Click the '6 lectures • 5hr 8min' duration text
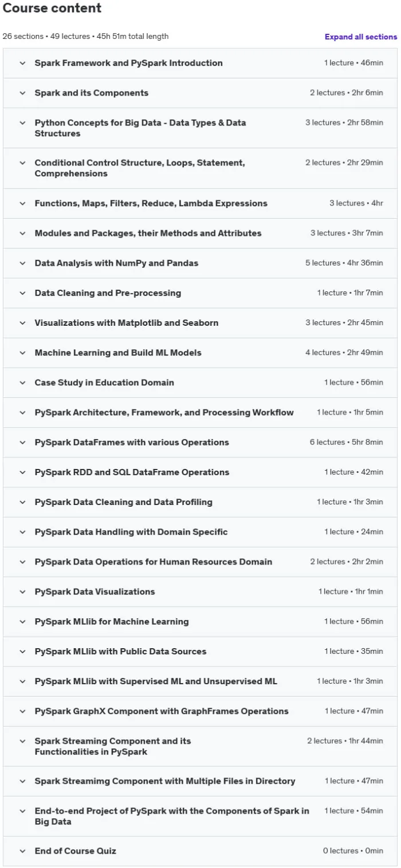401x868 pixels. click(x=346, y=442)
